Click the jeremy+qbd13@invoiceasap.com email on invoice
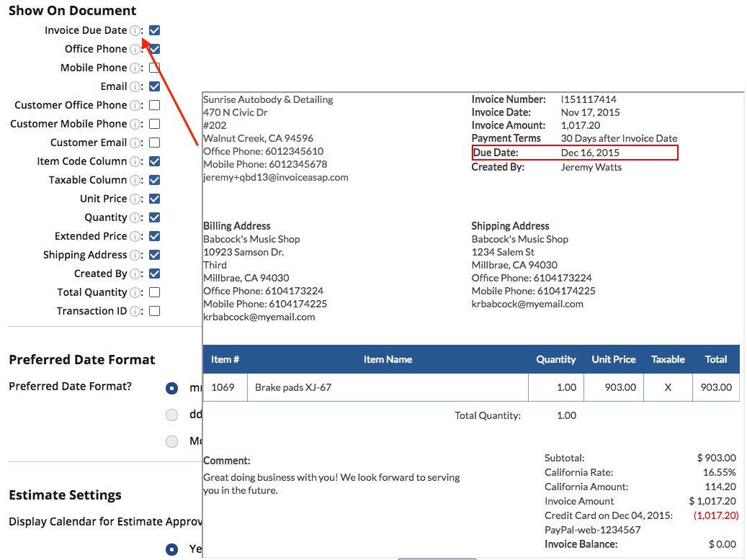The image size is (747, 560). (275, 177)
